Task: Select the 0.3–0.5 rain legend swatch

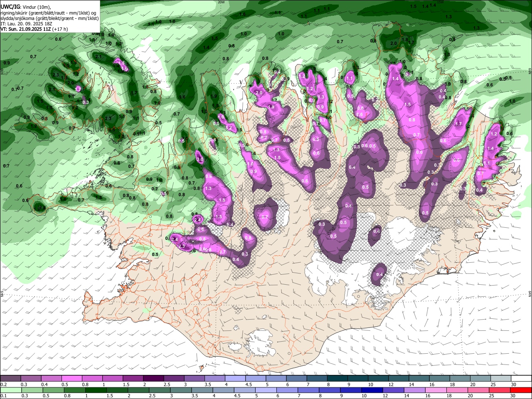Action: coord(32,390)
